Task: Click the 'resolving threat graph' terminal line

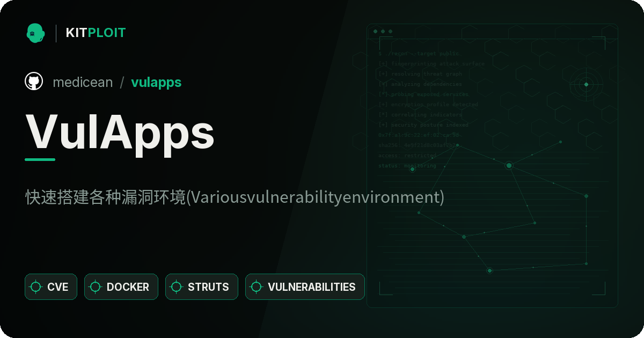Action: (420, 74)
